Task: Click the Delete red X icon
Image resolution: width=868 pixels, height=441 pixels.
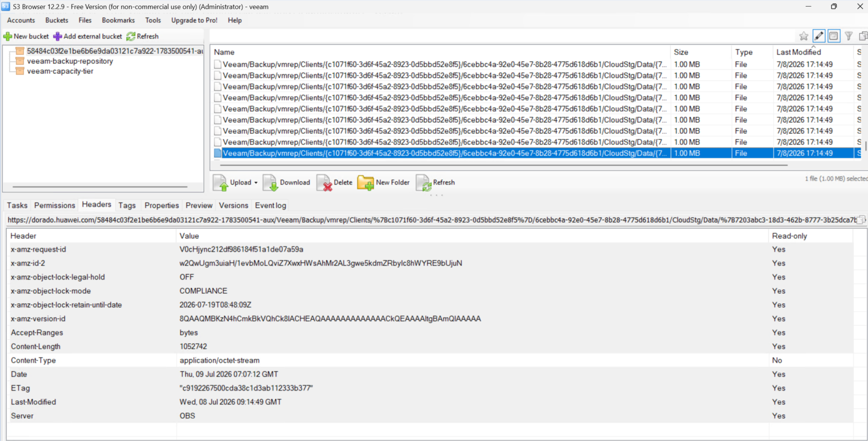Action: tap(324, 183)
